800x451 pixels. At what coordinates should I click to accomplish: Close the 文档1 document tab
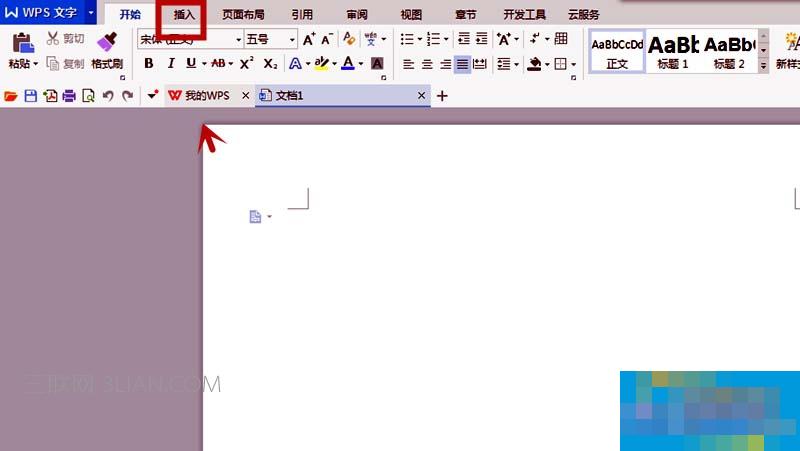point(421,96)
